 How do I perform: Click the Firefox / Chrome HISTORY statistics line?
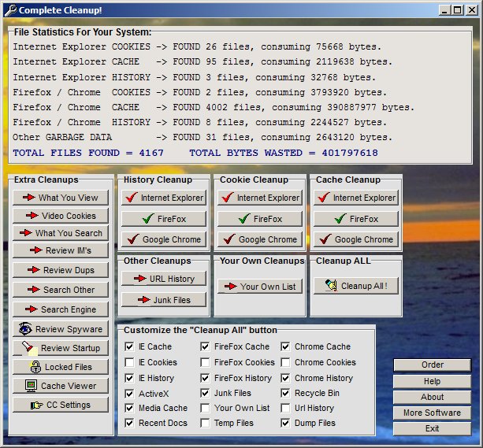pos(199,122)
